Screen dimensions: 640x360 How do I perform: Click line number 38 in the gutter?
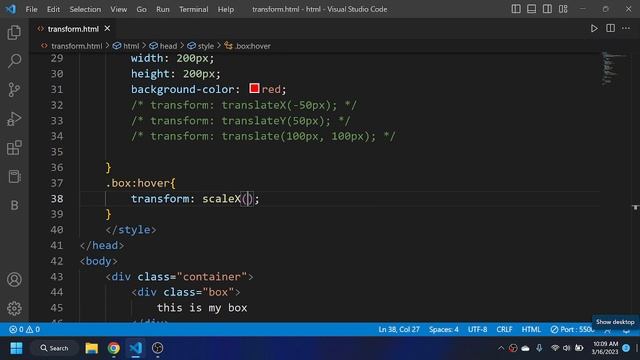pos(57,199)
